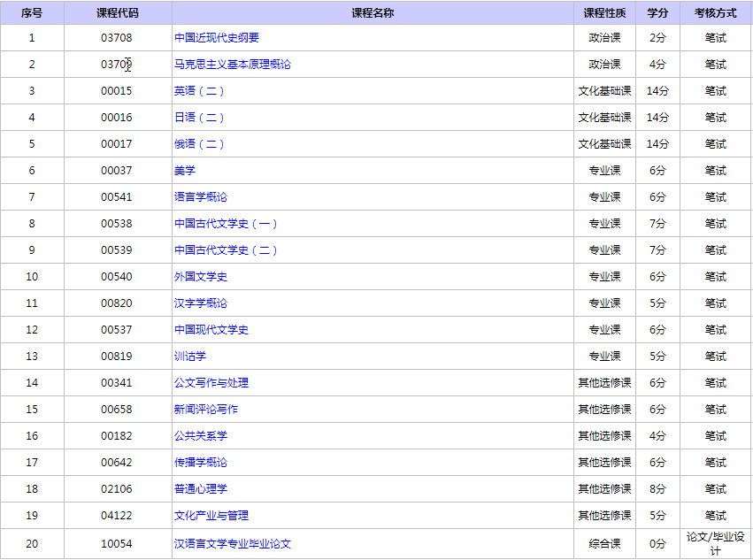Click 专业课 in the 美学 row
The width and height of the screenshot is (753, 560).
click(604, 170)
